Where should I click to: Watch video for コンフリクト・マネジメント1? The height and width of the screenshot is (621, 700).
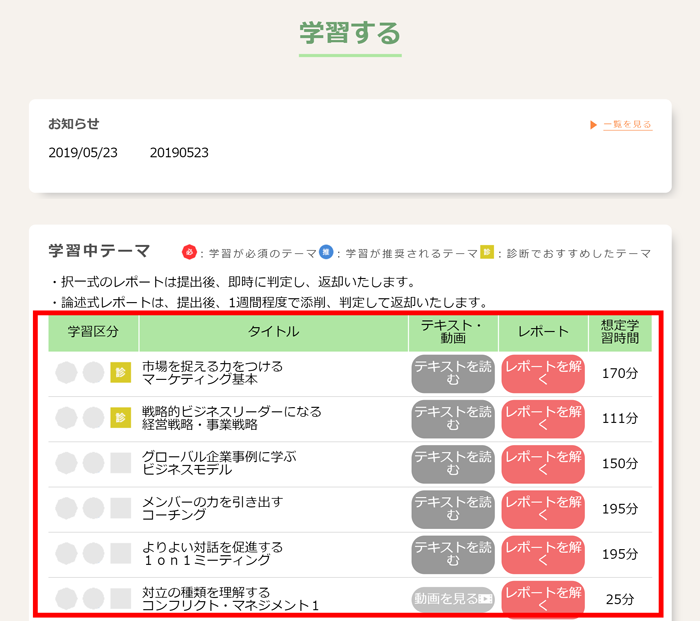tap(453, 599)
